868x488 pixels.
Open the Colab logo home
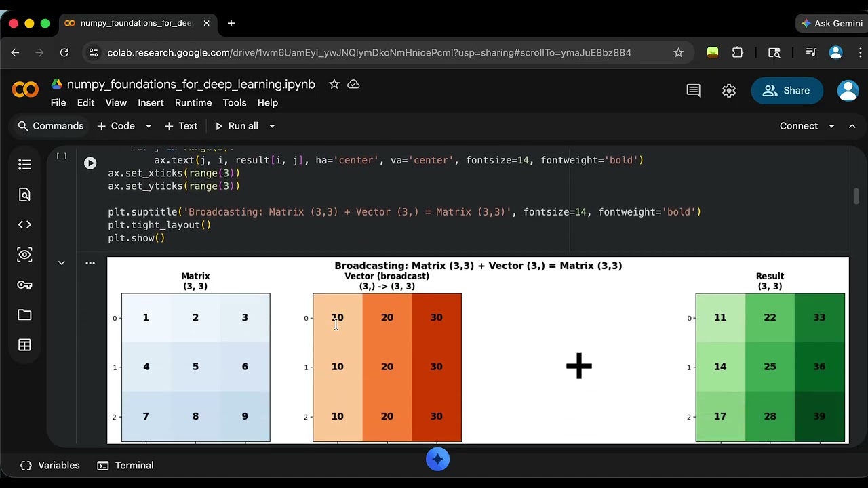pos(25,90)
